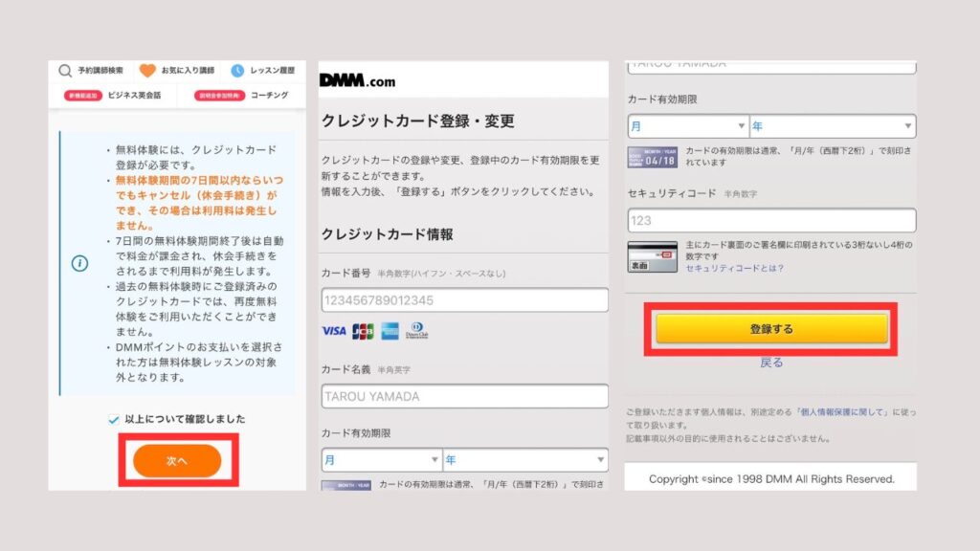980x551 pixels.
Task: Click the JCB card logo
Action: (x=363, y=331)
